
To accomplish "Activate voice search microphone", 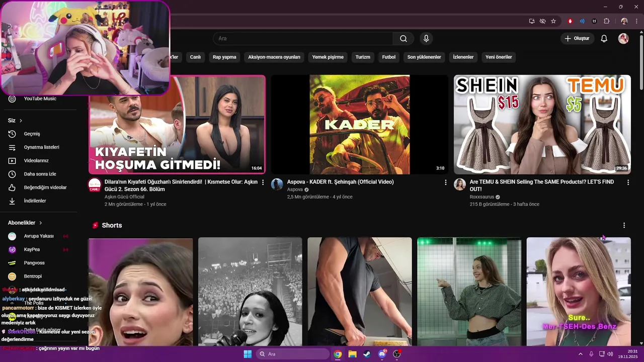I will [426, 39].
